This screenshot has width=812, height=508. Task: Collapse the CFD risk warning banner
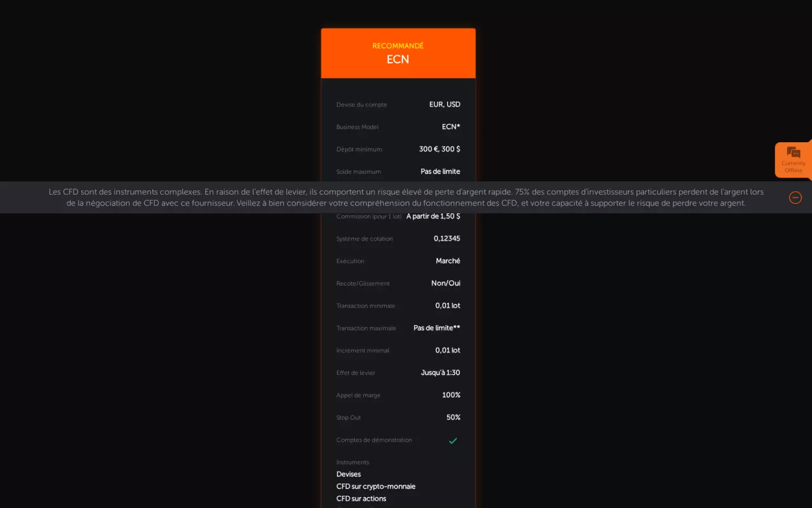(795, 198)
